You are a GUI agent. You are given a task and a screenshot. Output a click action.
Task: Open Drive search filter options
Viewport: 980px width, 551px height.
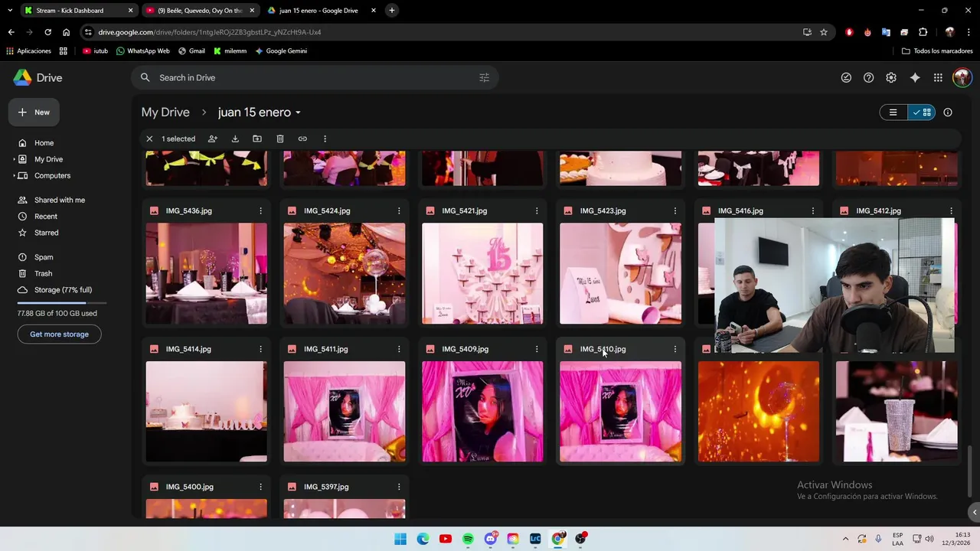point(484,77)
